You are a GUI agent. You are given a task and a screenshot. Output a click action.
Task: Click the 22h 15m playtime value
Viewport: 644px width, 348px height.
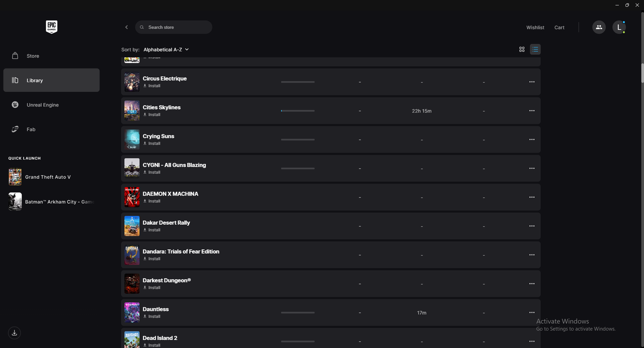[x=422, y=111]
